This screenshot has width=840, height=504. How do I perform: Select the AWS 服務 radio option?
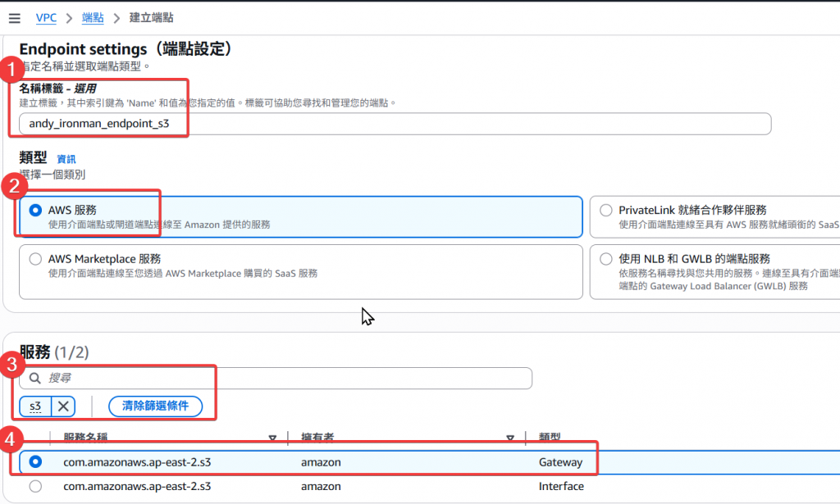click(35, 211)
